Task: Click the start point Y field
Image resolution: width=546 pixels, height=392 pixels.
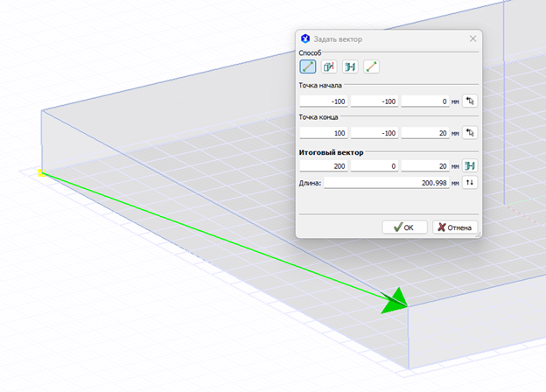Action: [374, 101]
